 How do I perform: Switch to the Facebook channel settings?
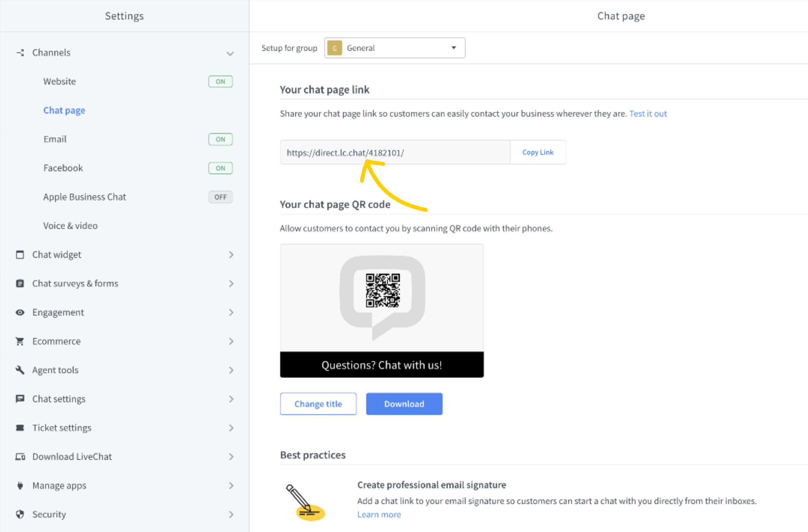coord(63,168)
